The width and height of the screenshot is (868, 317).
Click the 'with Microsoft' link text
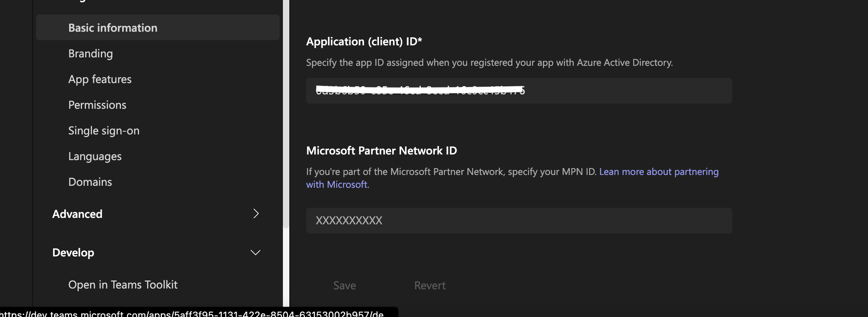coord(337,184)
